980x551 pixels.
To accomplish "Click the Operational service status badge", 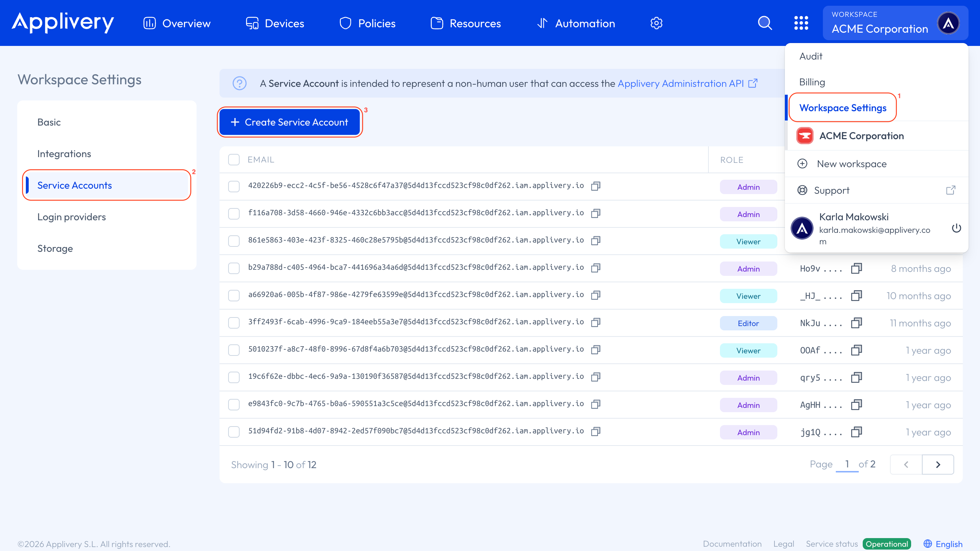I will pos(887,544).
